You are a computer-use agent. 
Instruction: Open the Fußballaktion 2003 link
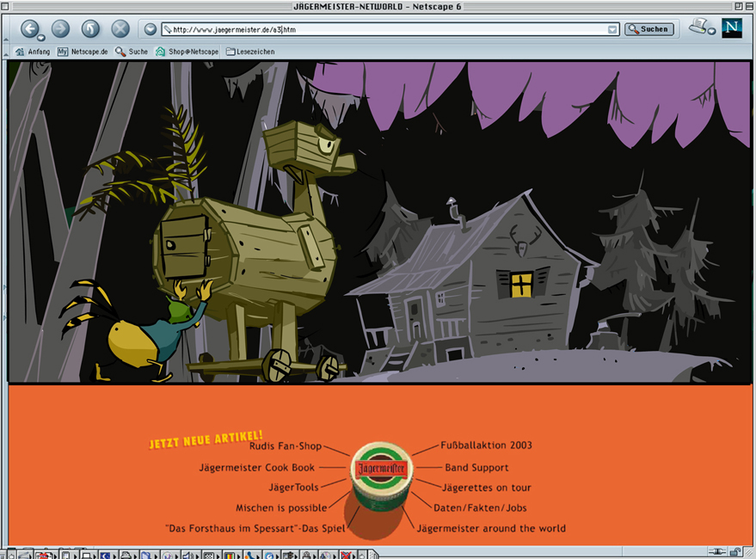(487, 445)
